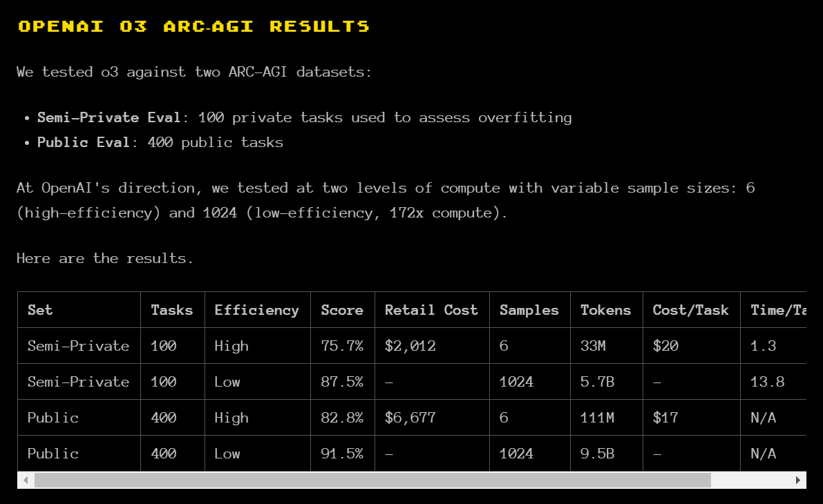The height and width of the screenshot is (504, 823).
Task: Click the 5.7B tokens cell
Action: (x=606, y=382)
